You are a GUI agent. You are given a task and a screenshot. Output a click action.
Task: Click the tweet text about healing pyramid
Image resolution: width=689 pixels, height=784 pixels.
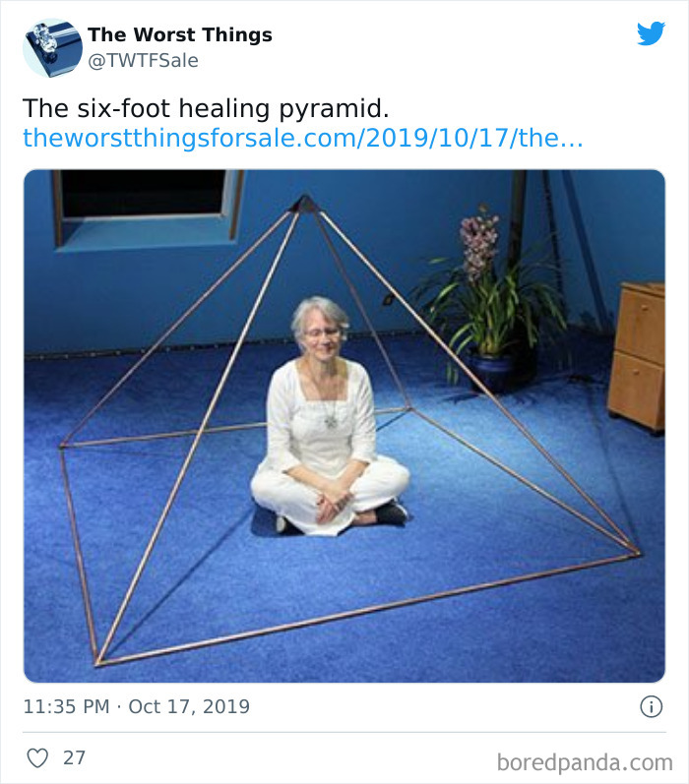click(x=206, y=108)
